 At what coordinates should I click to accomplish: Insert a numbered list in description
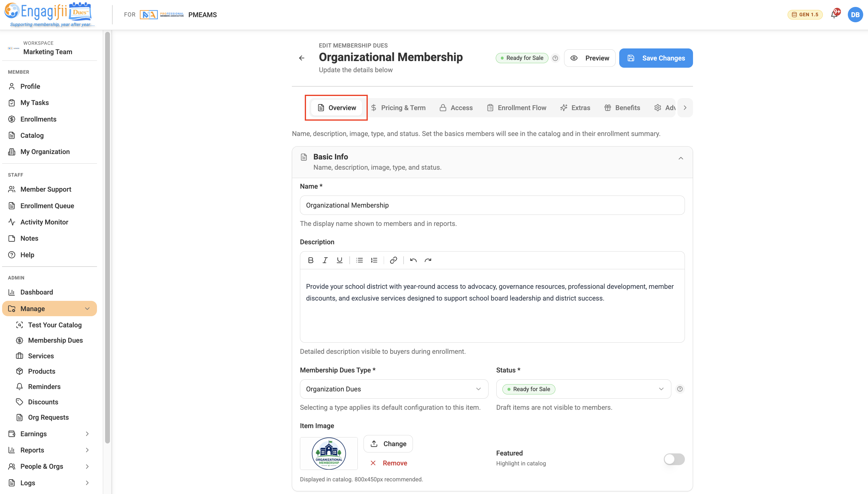(x=374, y=260)
